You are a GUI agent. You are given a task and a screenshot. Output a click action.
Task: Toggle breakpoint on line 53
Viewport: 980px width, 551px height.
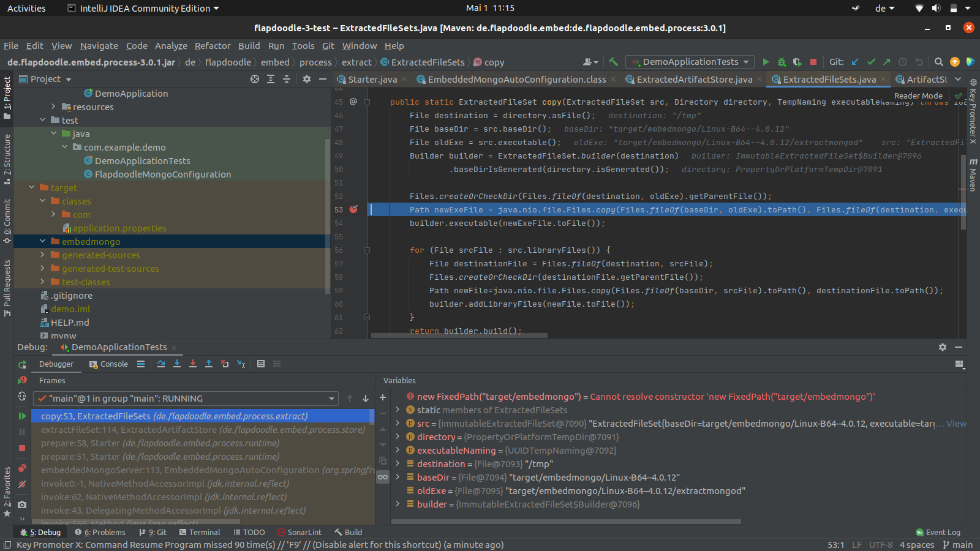pos(353,209)
